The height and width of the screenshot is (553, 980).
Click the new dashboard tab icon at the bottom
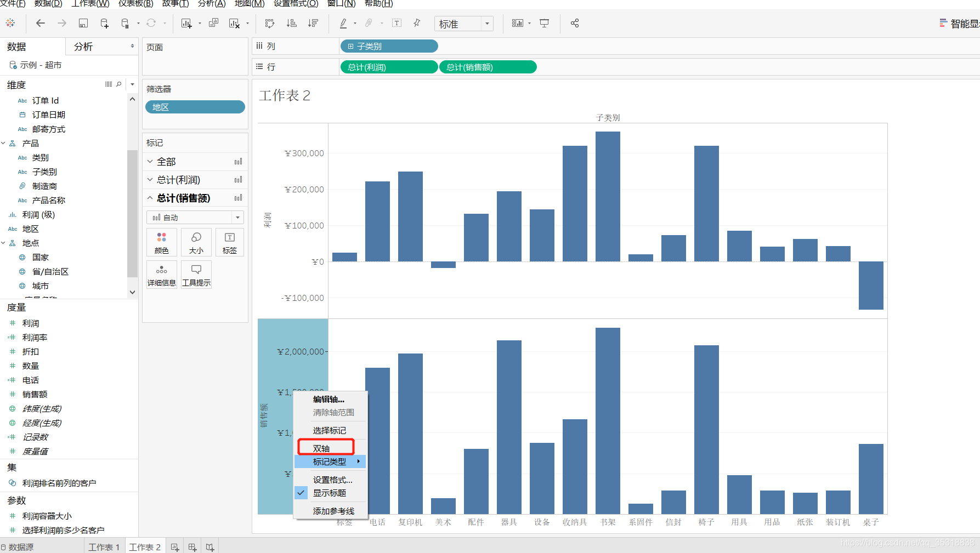(192, 547)
